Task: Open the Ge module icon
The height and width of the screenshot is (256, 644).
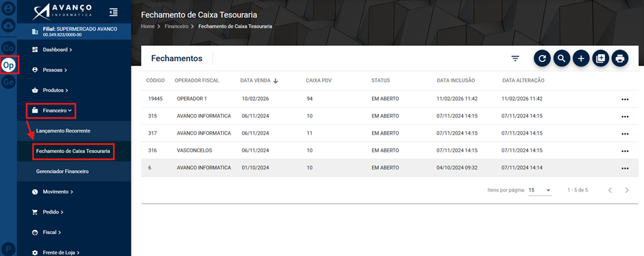Action: coord(9,82)
